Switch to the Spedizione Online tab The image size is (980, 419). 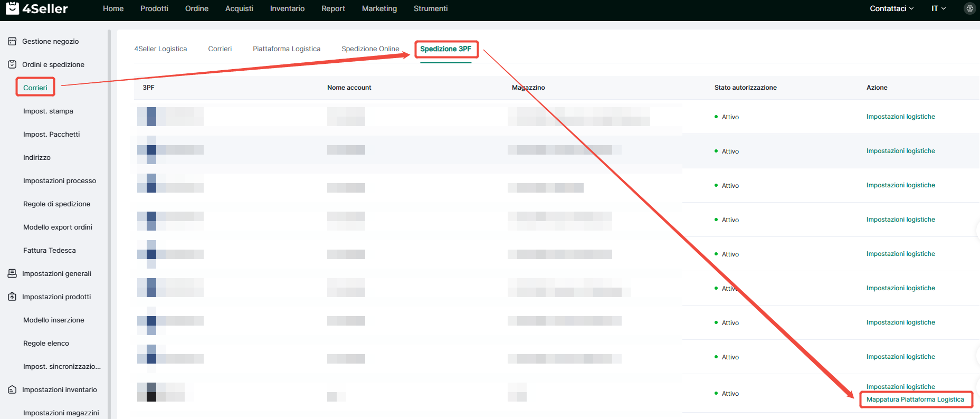(370, 49)
